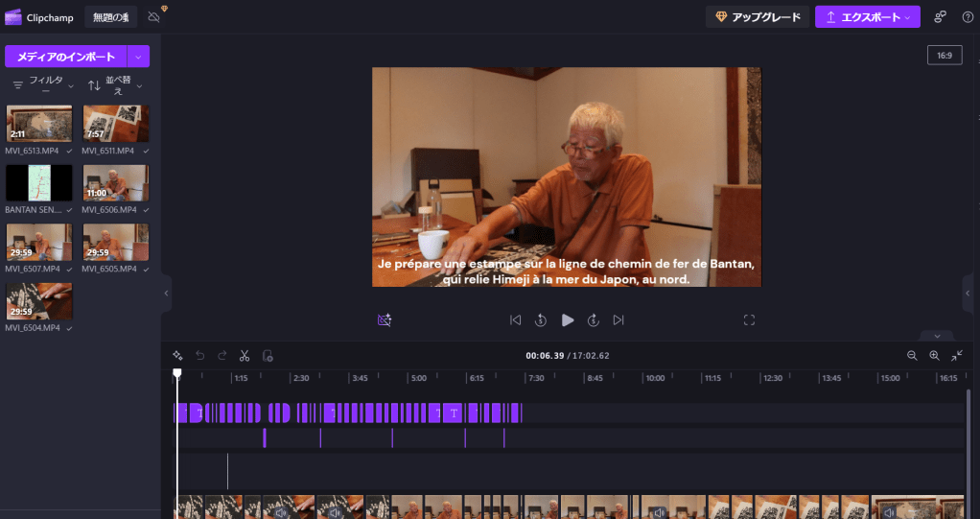Skip to the start of the video

coord(515,320)
